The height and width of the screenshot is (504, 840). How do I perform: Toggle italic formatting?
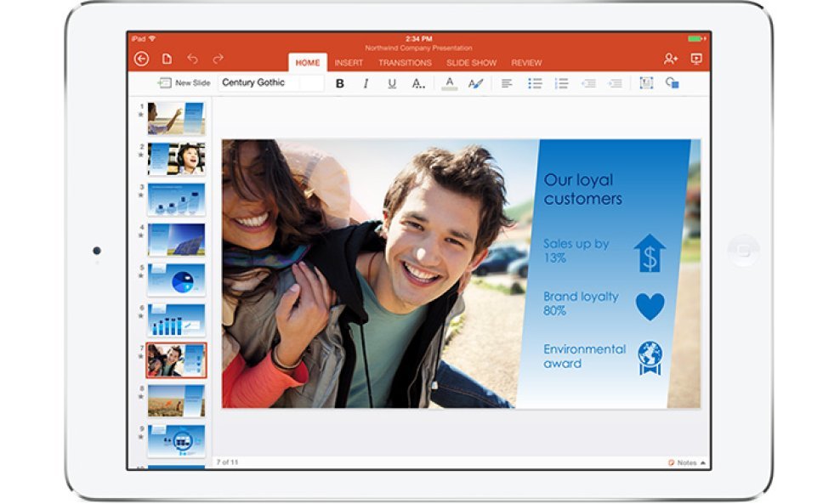366,83
